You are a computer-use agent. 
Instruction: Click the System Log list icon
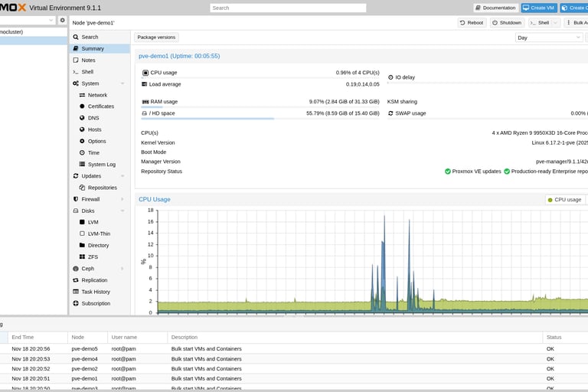pos(82,165)
